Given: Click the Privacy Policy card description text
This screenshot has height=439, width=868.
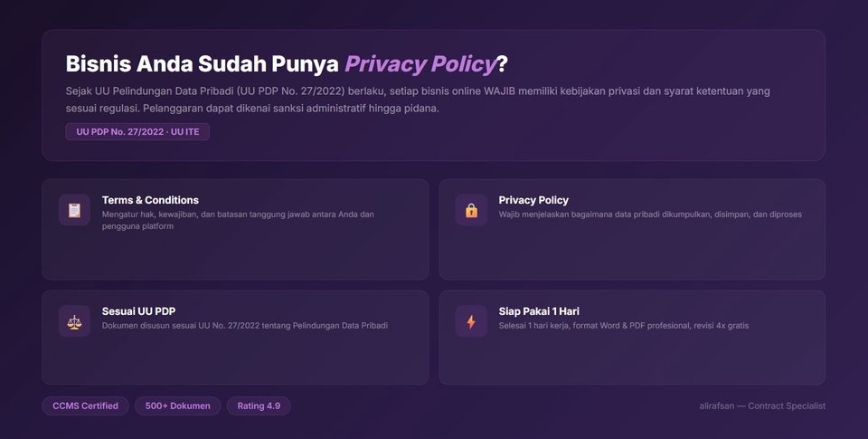Looking at the screenshot, I should [650, 215].
